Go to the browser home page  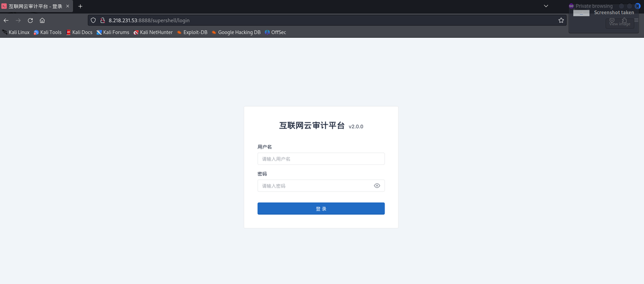(x=42, y=20)
